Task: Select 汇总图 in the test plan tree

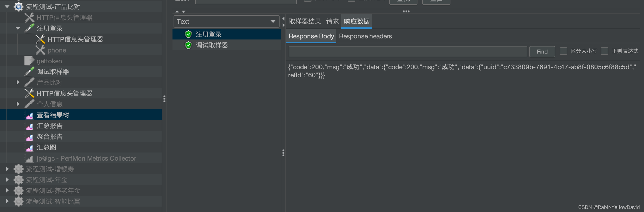Action: [47, 147]
